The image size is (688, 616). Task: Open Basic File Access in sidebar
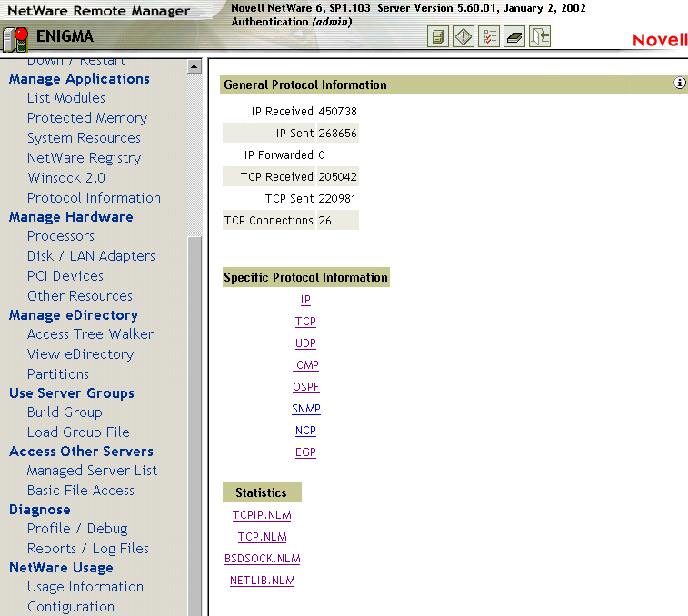(x=81, y=491)
